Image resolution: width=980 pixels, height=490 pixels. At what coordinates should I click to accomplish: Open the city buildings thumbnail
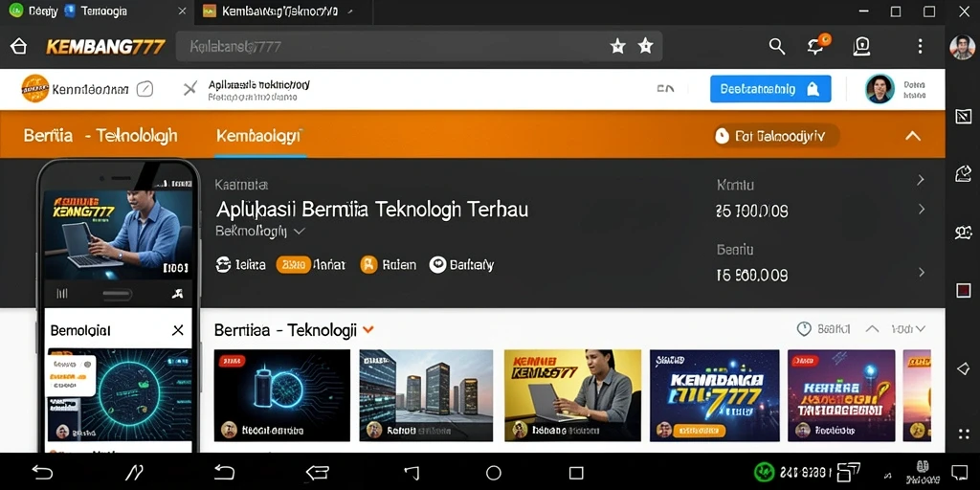tap(426, 395)
